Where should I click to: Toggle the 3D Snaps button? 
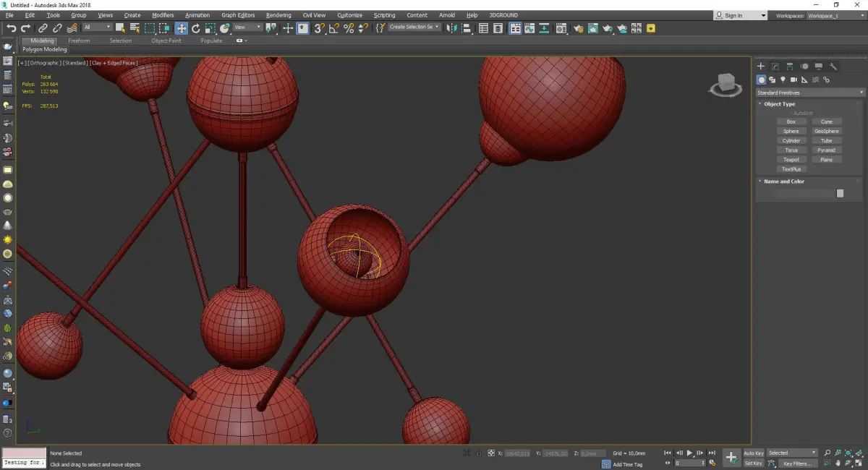[x=319, y=28]
